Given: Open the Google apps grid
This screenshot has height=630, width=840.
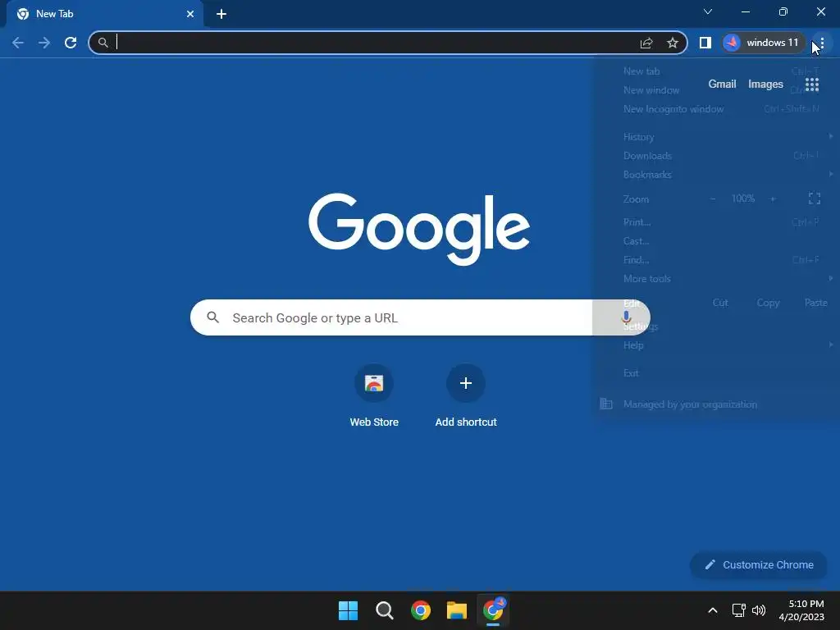Looking at the screenshot, I should point(812,84).
